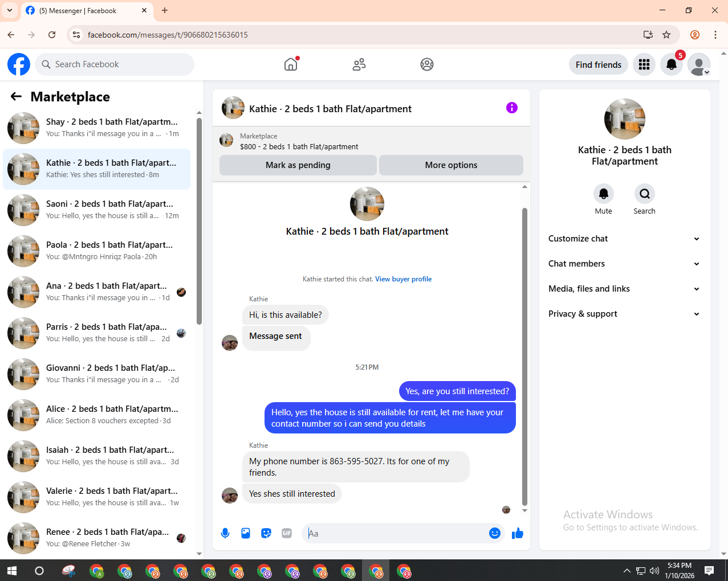Expand Customize chat section
This screenshot has width=728, height=581.
(624, 239)
